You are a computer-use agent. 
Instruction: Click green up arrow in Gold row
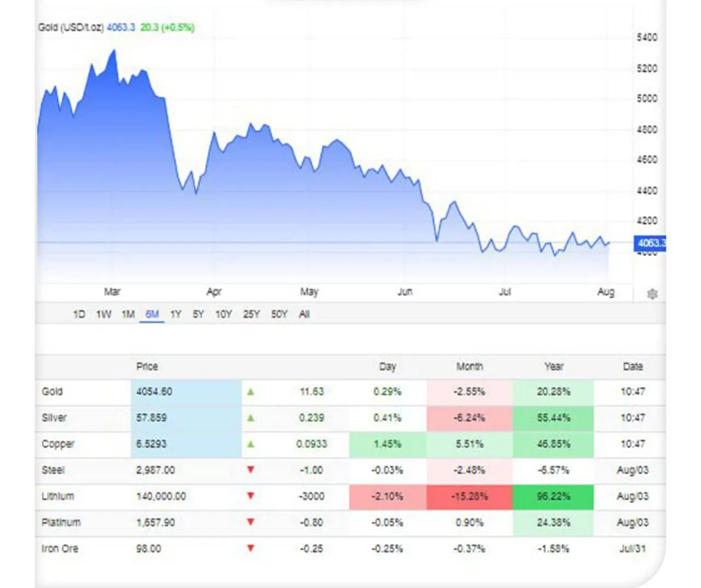250,392
